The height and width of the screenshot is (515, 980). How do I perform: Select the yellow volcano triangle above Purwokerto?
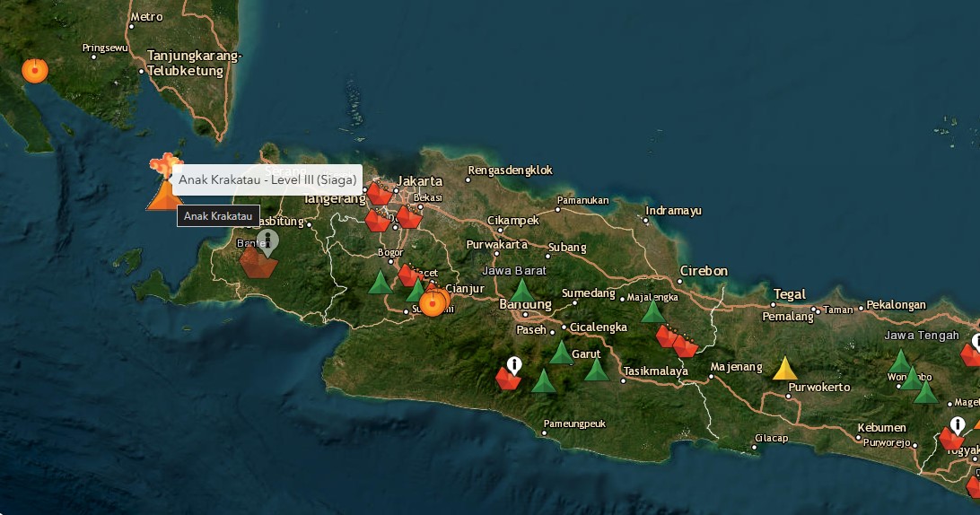(x=785, y=369)
